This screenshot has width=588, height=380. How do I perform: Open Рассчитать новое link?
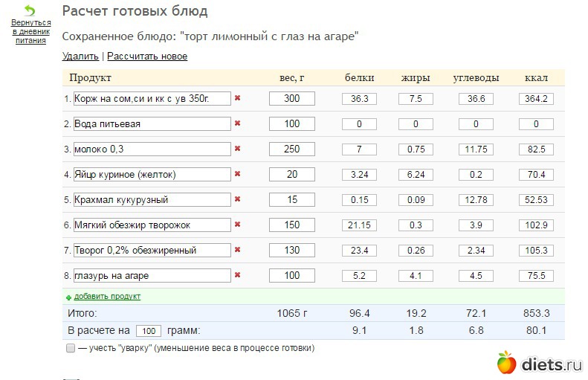click(x=147, y=57)
